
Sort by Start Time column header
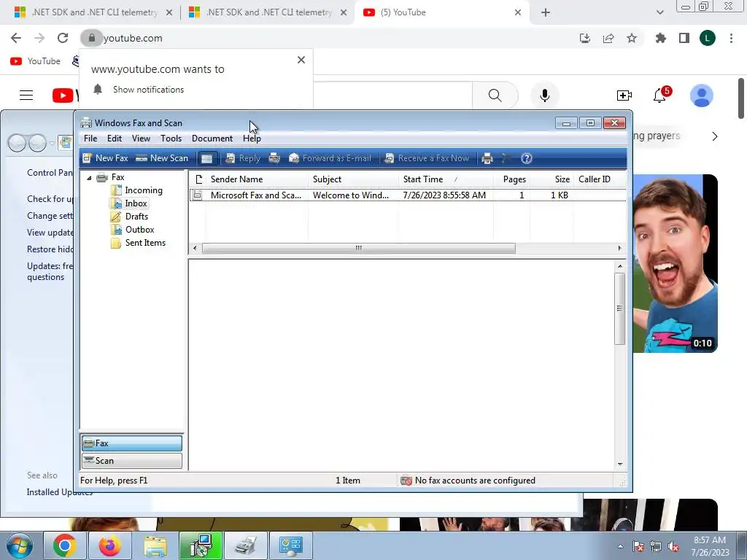446,179
